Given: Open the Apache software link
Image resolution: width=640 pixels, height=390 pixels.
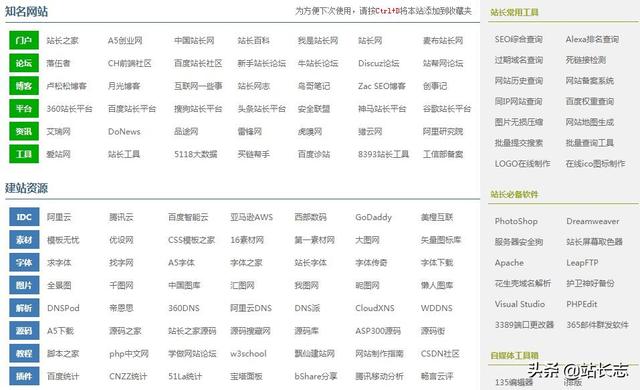Looking at the screenshot, I should pos(509,263).
